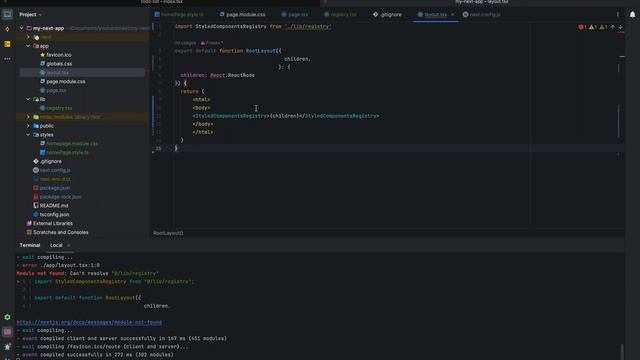Collapse the lib folder
This screenshot has height=360, width=640.
[28, 99]
